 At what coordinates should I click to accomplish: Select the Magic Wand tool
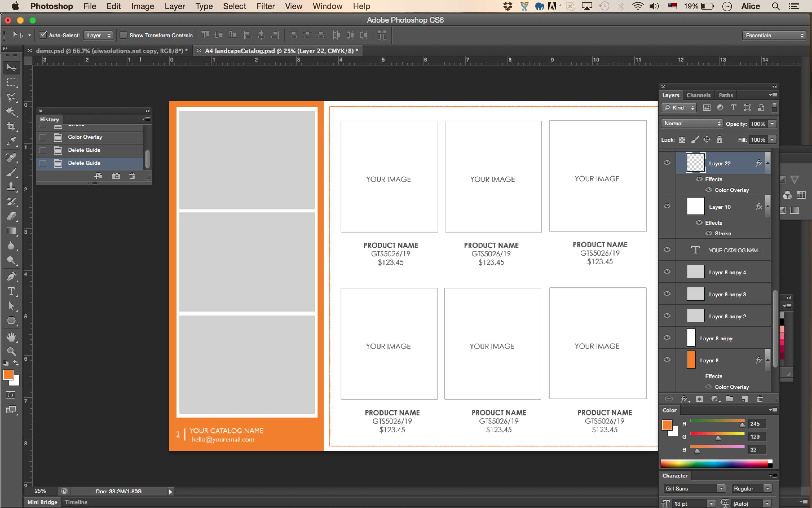pyautogui.click(x=11, y=111)
